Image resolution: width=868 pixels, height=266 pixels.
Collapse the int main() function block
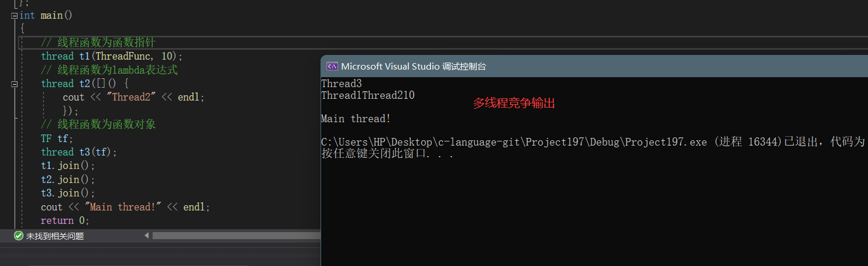pyautogui.click(x=15, y=16)
